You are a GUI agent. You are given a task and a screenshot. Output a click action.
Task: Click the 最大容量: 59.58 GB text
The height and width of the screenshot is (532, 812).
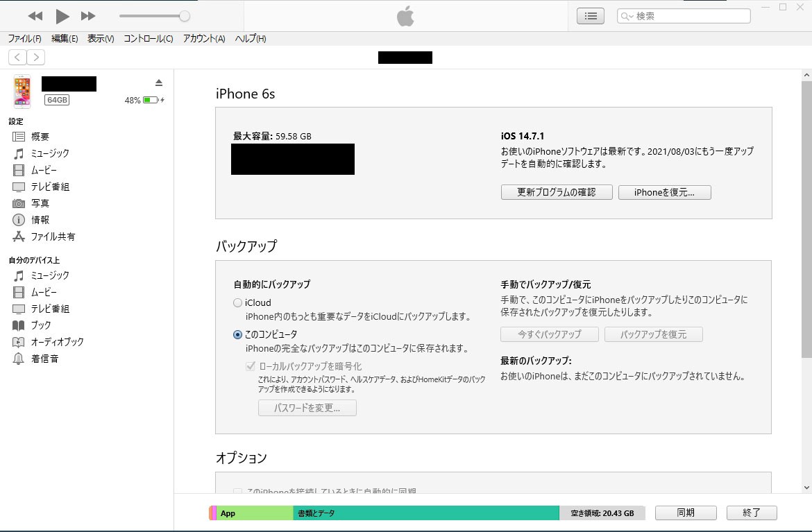coord(272,137)
